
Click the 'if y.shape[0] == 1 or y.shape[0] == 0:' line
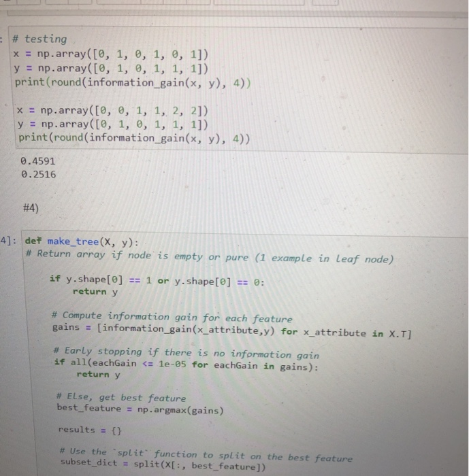157,280
